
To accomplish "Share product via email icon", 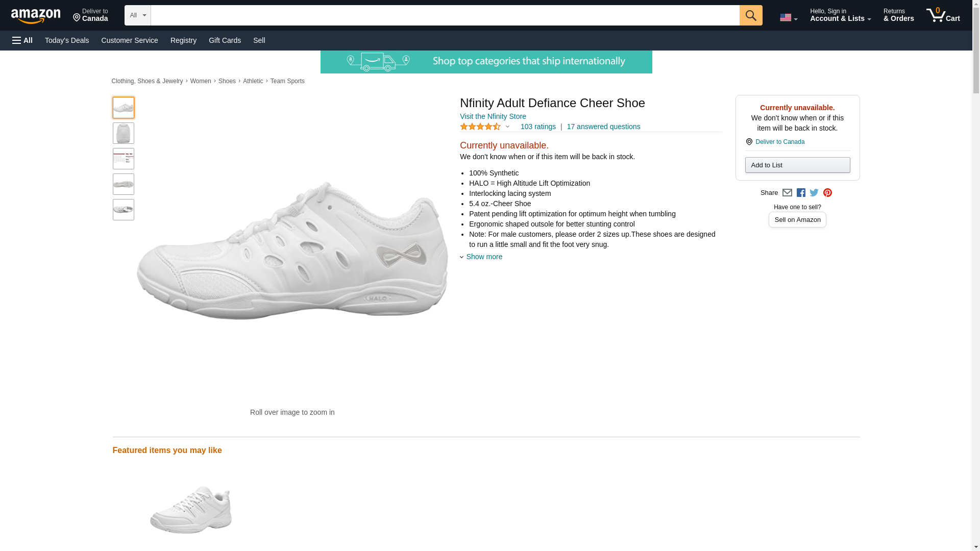I will [x=787, y=193].
